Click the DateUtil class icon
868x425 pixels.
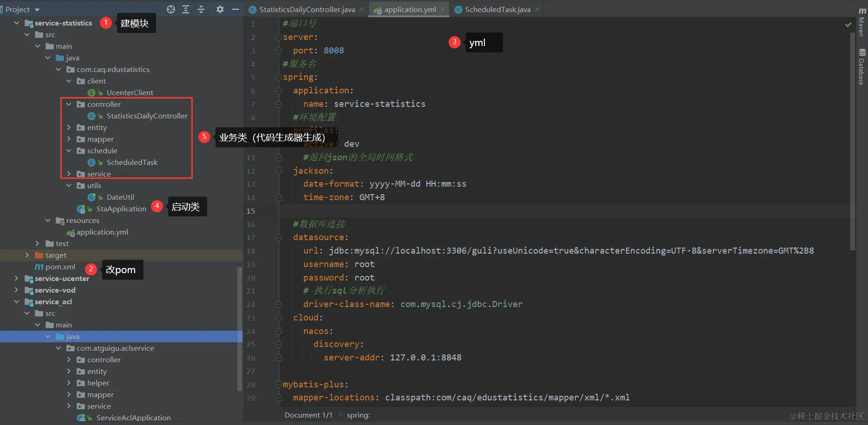[x=91, y=197]
